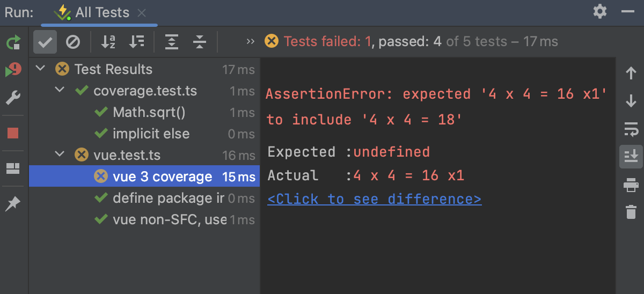
Task: Clear all console output with trash icon
Action: pyautogui.click(x=631, y=212)
